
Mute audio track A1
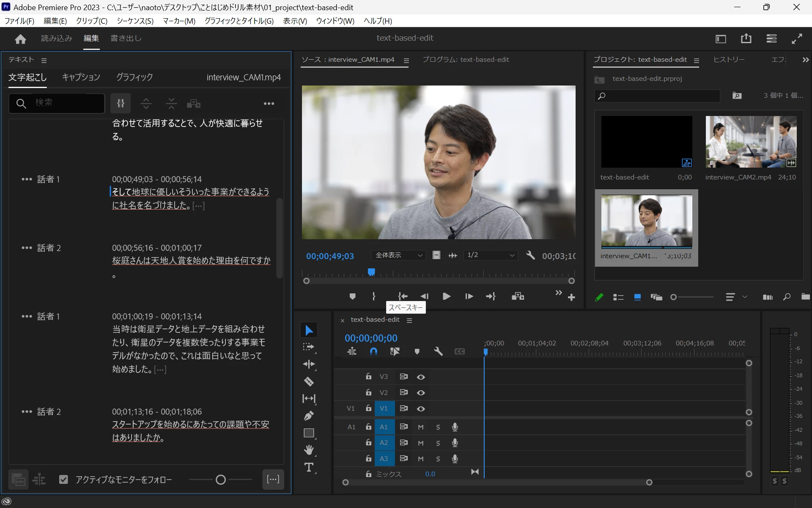click(x=421, y=427)
